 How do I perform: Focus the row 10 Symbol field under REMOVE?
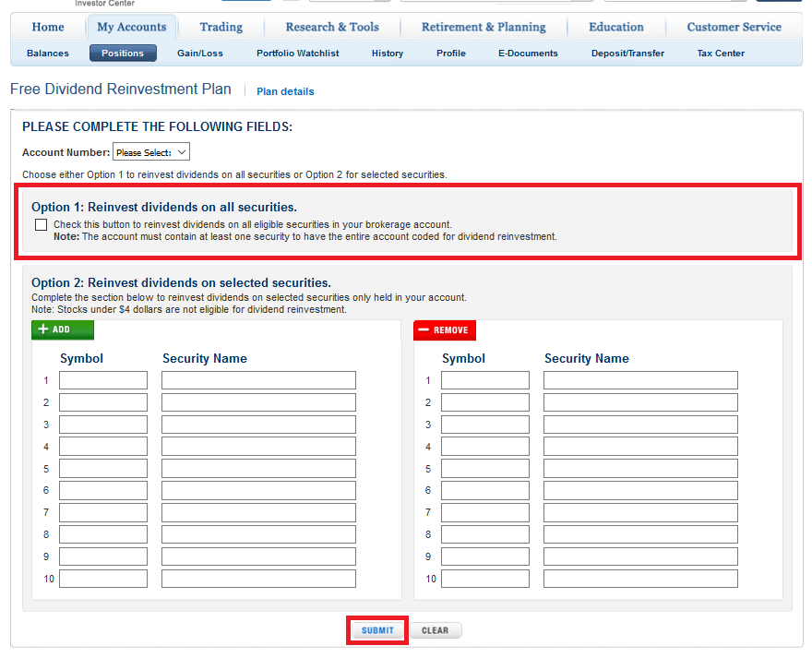485,579
